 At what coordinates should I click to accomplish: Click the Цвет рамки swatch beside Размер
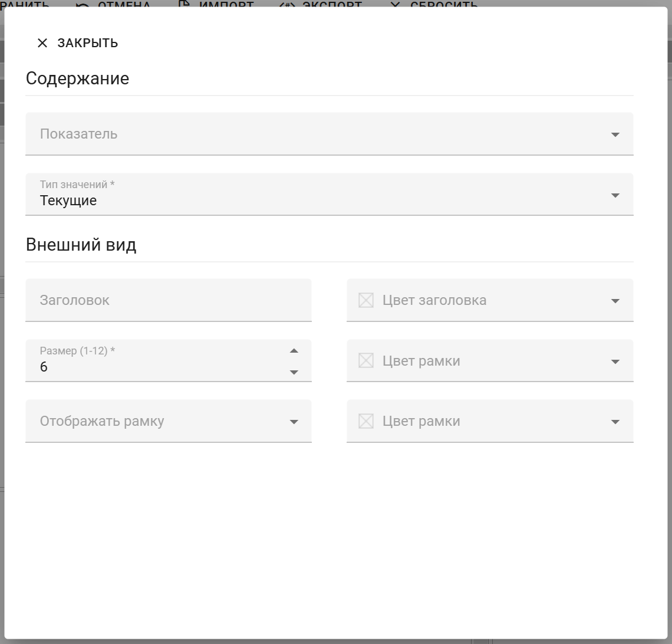(x=366, y=361)
